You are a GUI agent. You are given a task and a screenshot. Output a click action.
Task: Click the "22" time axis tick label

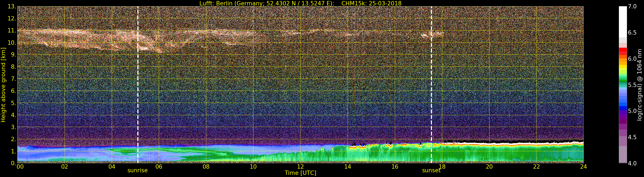tap(536, 167)
